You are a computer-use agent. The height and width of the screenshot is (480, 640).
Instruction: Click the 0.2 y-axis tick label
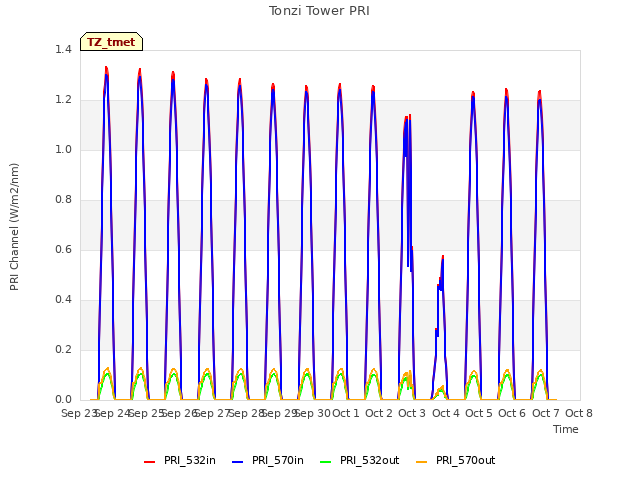point(63,349)
